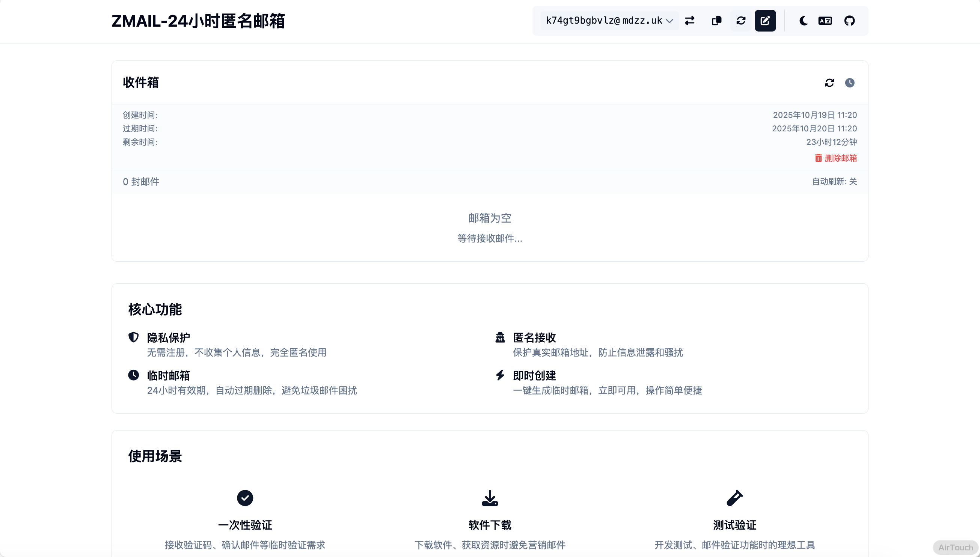Click the ZMAIL-24小时匿名邮箱 title
The height and width of the screenshot is (557, 980).
tap(198, 21)
